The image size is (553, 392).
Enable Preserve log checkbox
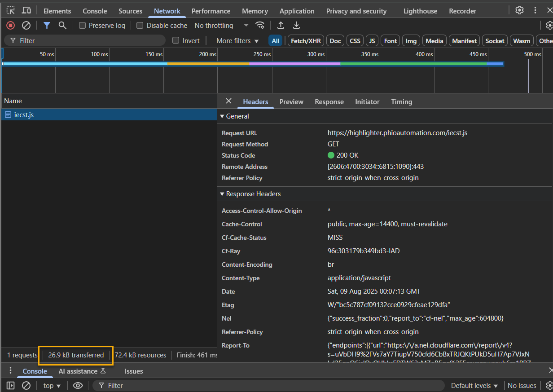83,26
